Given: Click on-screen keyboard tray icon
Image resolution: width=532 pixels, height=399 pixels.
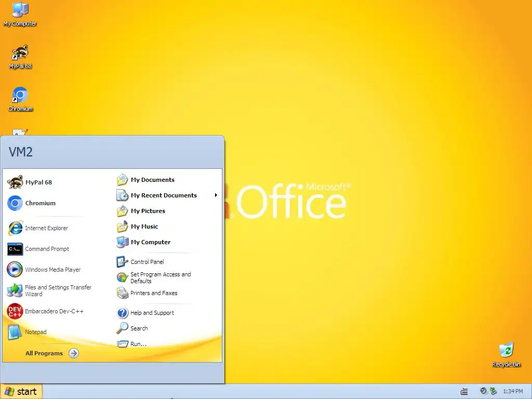Looking at the screenshot, I should (x=464, y=392).
